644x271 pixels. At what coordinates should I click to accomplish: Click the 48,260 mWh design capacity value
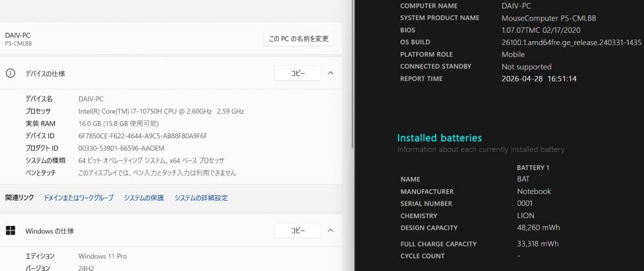point(538,228)
